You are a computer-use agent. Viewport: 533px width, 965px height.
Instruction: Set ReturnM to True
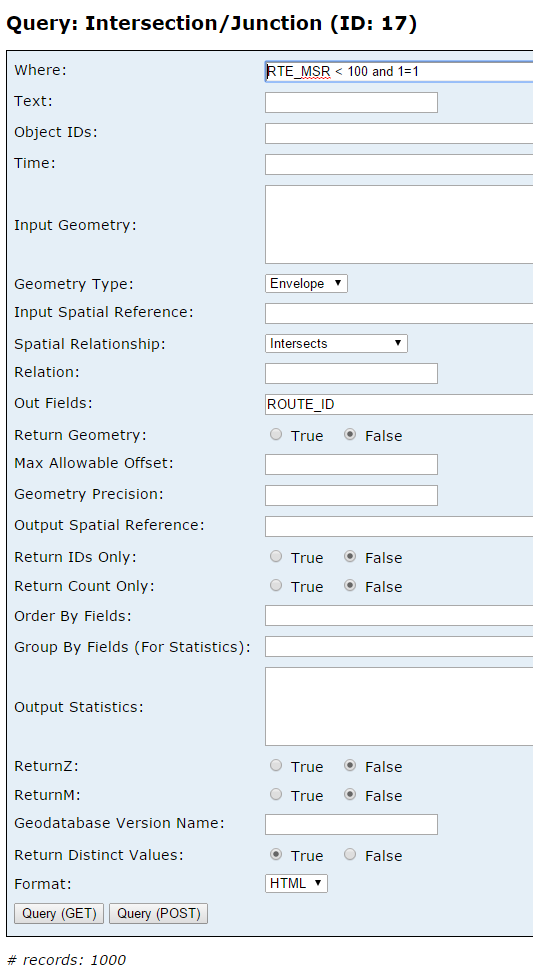coord(276,795)
